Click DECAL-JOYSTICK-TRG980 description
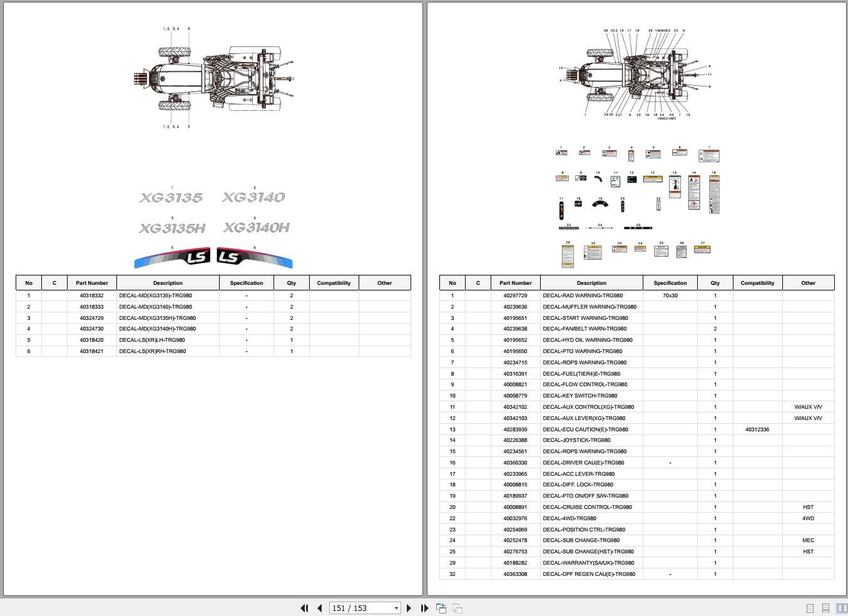 [x=576, y=440]
